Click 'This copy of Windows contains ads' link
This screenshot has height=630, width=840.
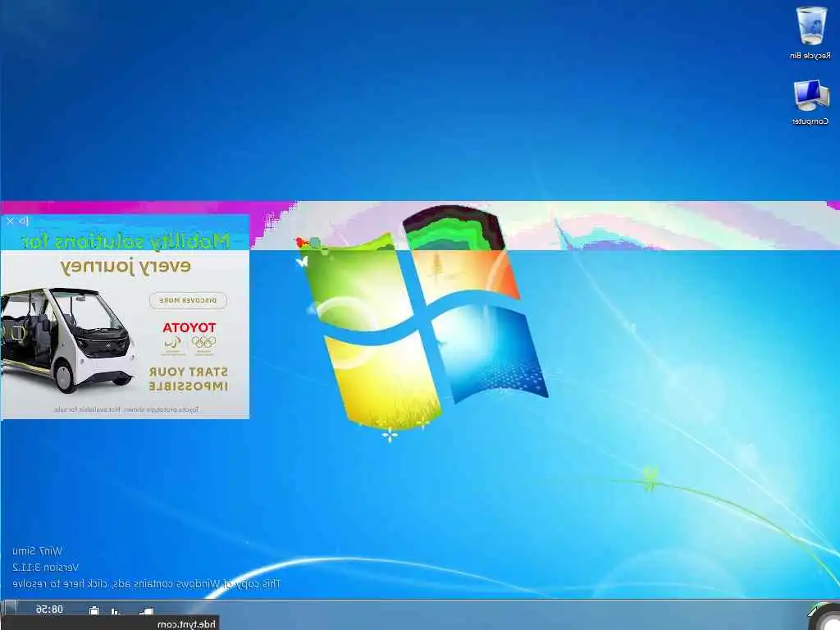click(x=146, y=584)
